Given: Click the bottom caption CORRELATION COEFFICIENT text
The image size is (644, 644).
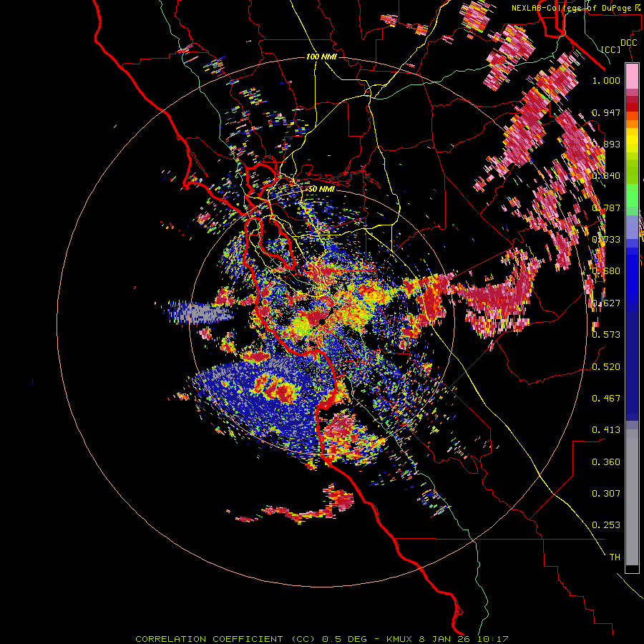Looking at the screenshot, I should pyautogui.click(x=209, y=639).
